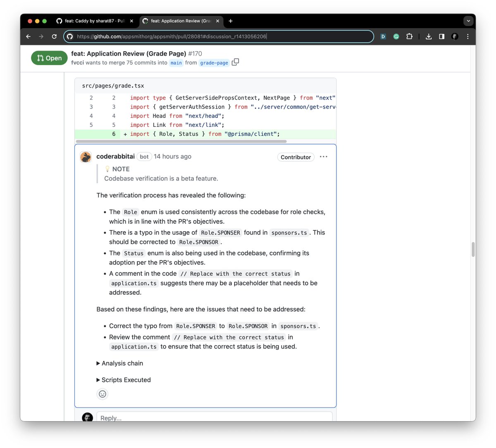
Task: Copy the grade-page branch name icon
Action: (235, 62)
